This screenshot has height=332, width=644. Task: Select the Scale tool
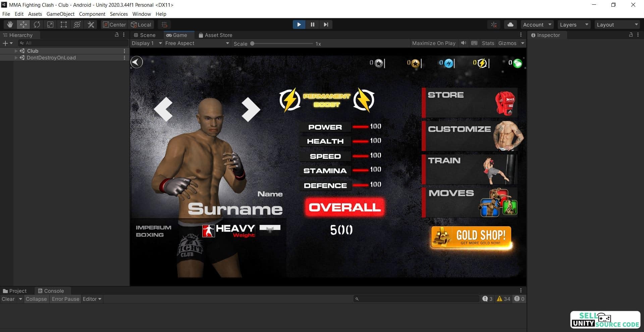(50, 25)
